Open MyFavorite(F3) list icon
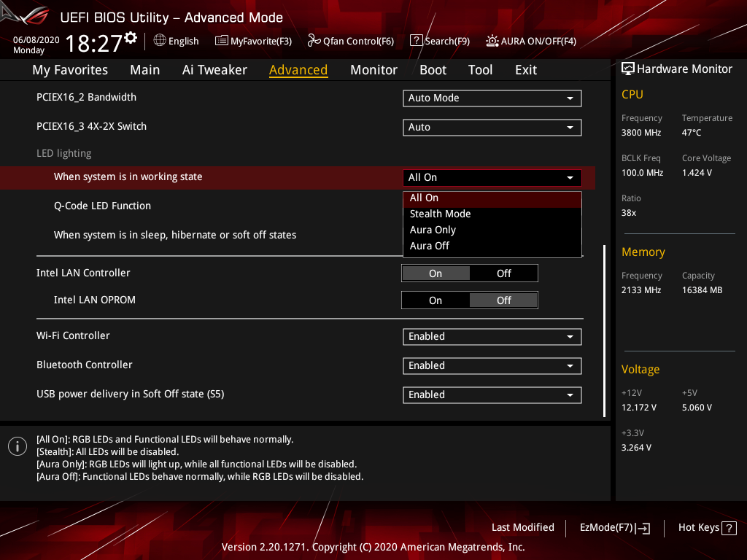747x560 pixels. click(x=222, y=41)
